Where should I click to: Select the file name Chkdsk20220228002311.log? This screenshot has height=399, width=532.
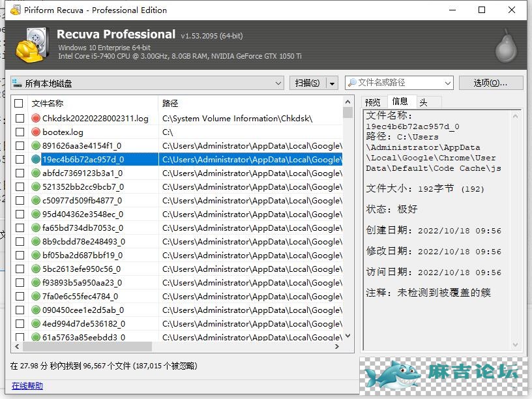coord(95,119)
